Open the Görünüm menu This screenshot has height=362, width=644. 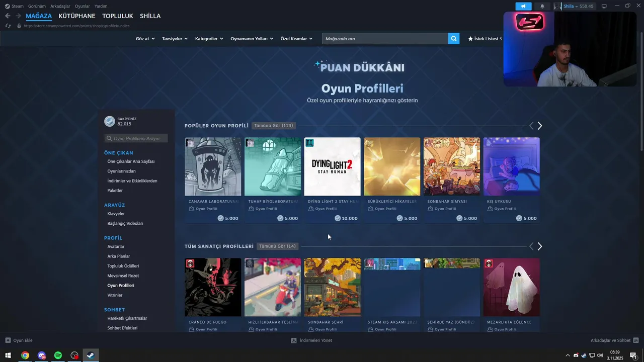(37, 6)
